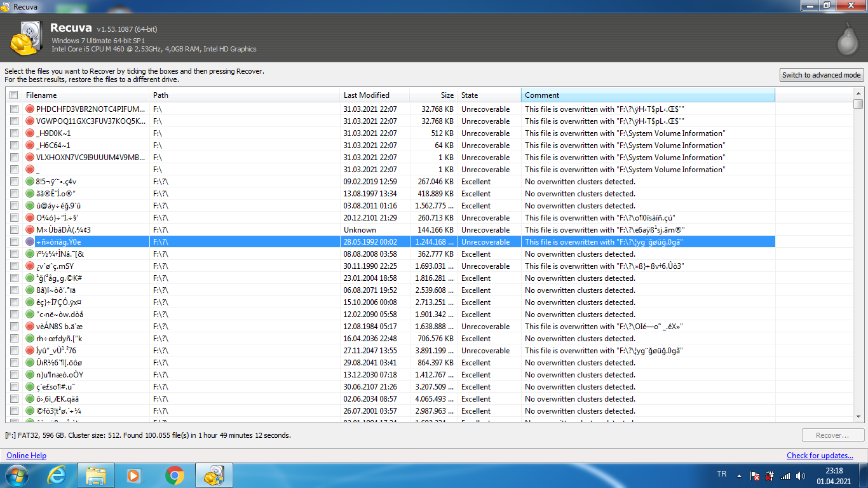Open the Online Help link
Viewport: 868px width, 488px height.
(26, 456)
